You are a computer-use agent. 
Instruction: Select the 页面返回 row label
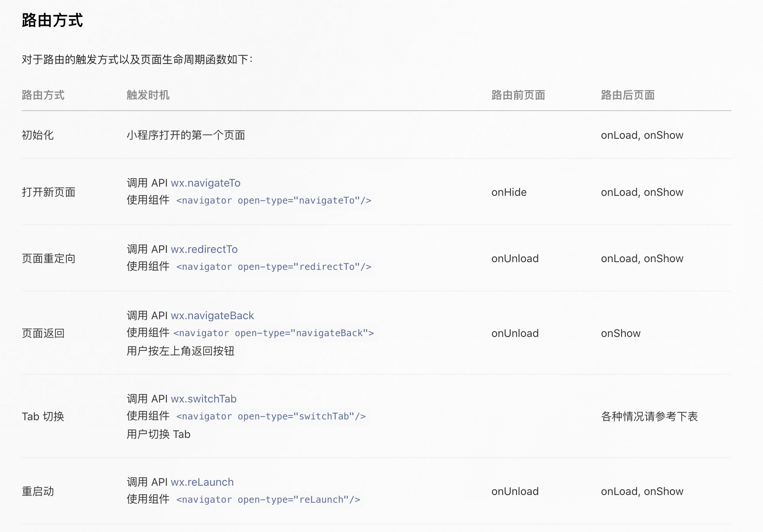click(43, 333)
